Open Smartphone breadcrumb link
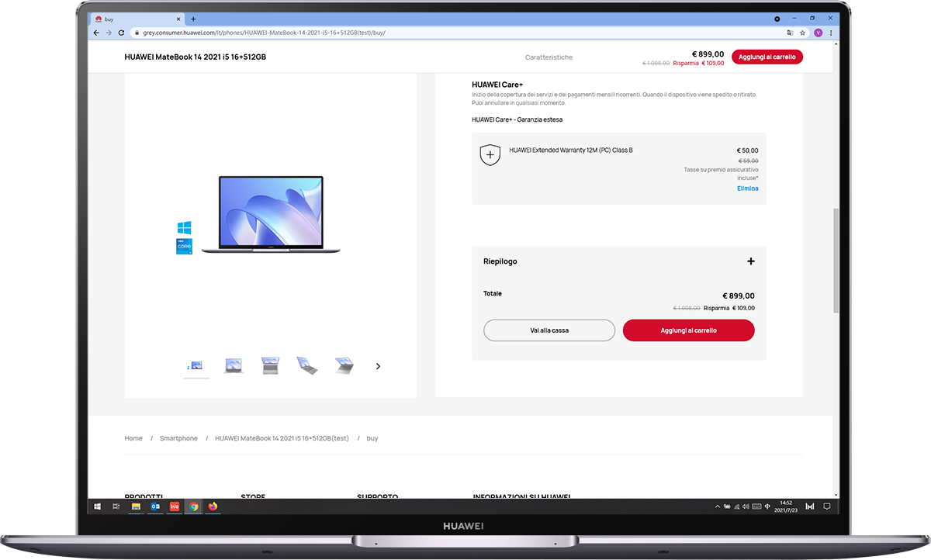The image size is (931, 560). pyautogui.click(x=178, y=438)
